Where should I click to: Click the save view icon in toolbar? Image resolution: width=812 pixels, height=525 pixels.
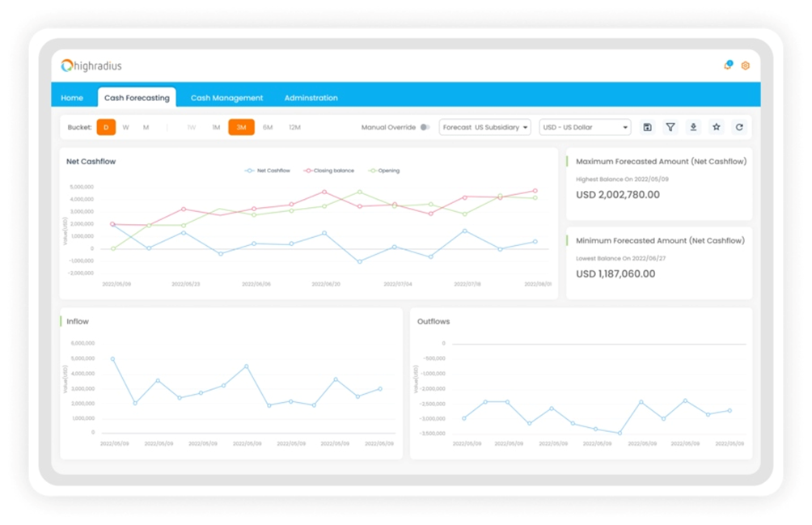pos(649,127)
